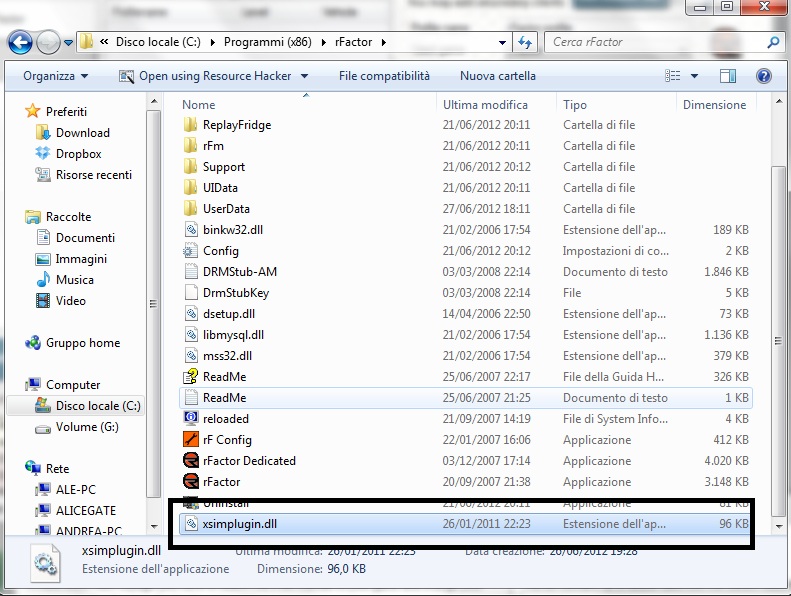Open Risorse recenti
The image size is (791, 596).
tap(94, 175)
